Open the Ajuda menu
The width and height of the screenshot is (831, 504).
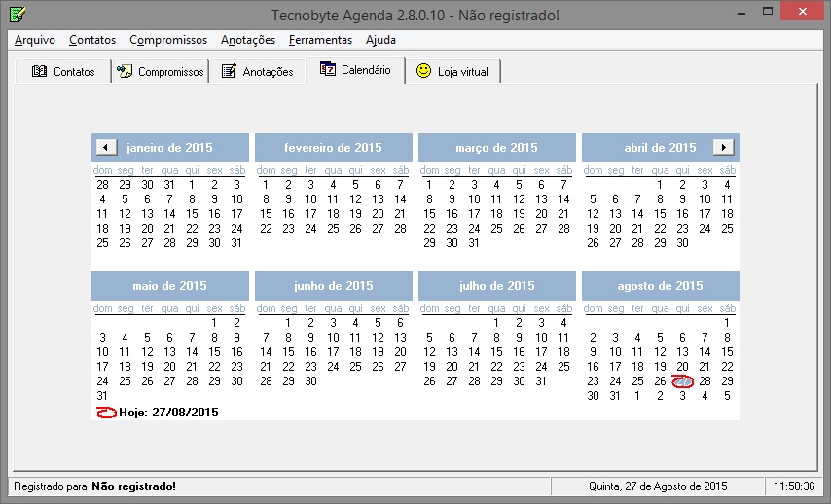tap(380, 40)
